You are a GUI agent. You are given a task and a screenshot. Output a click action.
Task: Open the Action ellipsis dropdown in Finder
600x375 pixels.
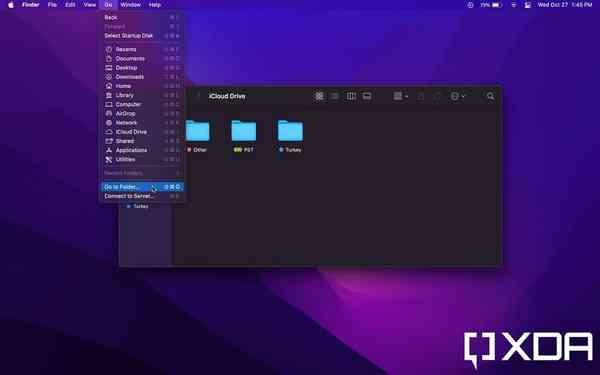point(457,96)
